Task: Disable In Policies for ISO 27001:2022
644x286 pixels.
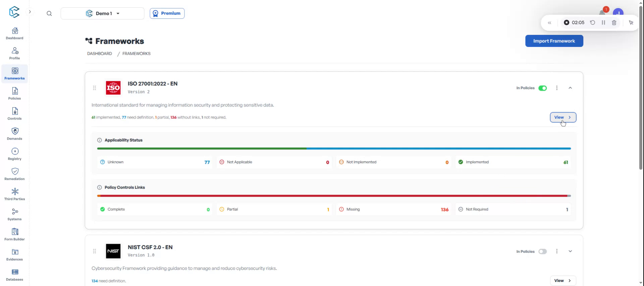Action: [x=542, y=88]
